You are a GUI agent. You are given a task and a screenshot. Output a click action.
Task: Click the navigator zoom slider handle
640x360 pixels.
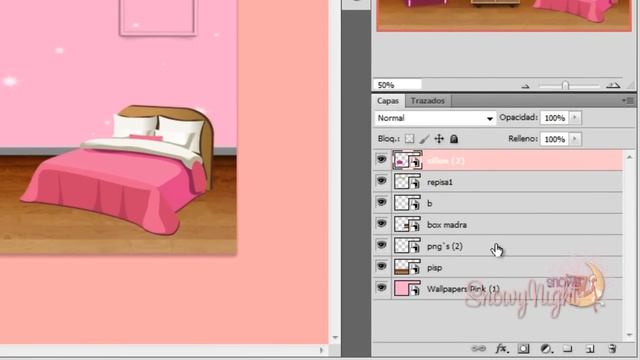pos(565,86)
